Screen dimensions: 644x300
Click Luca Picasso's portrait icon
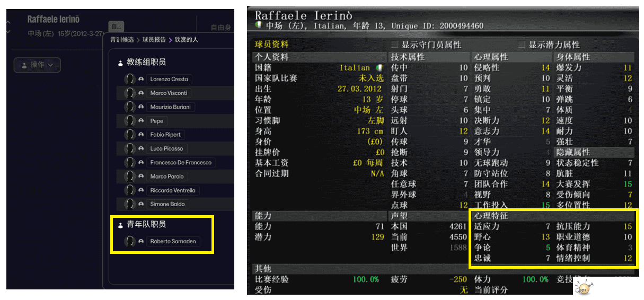coord(130,148)
